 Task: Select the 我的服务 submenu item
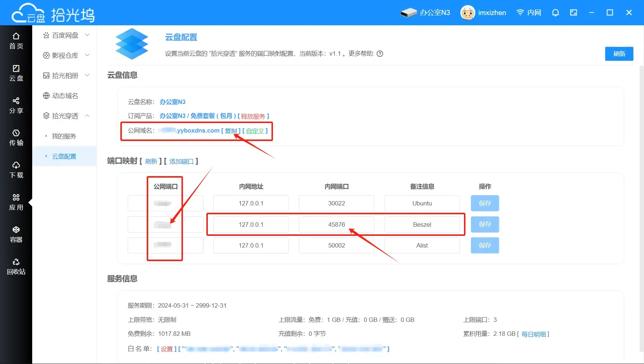click(64, 136)
